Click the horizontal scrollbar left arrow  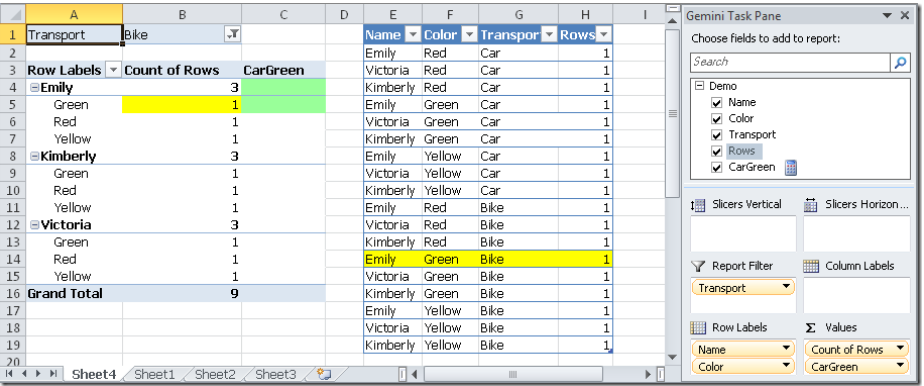point(414,374)
